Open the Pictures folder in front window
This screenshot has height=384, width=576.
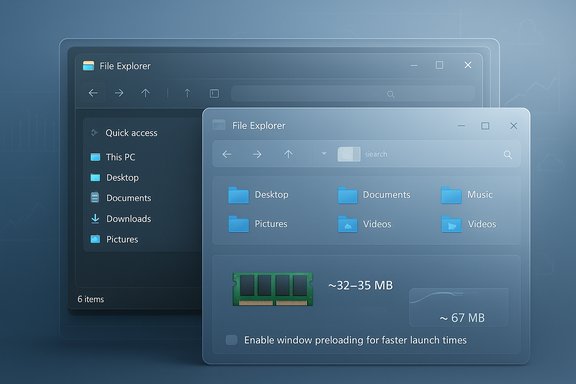pyautogui.click(x=258, y=224)
